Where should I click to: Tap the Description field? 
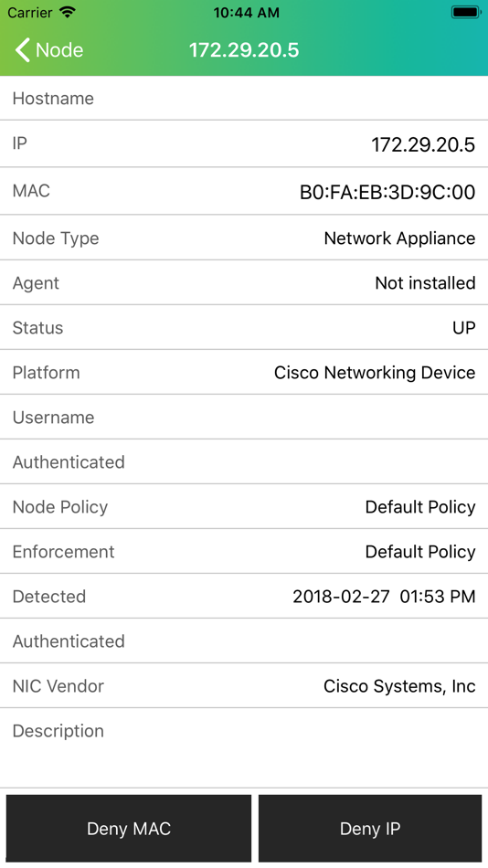tap(244, 748)
